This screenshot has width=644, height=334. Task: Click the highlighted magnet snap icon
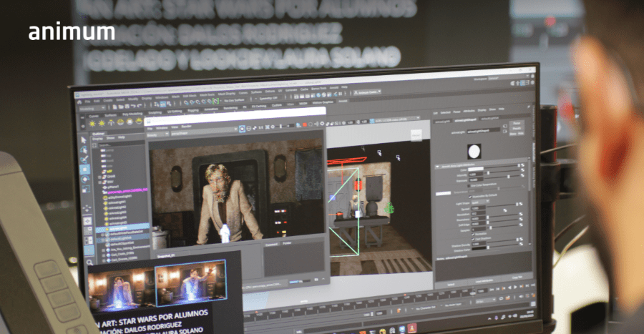(215, 102)
